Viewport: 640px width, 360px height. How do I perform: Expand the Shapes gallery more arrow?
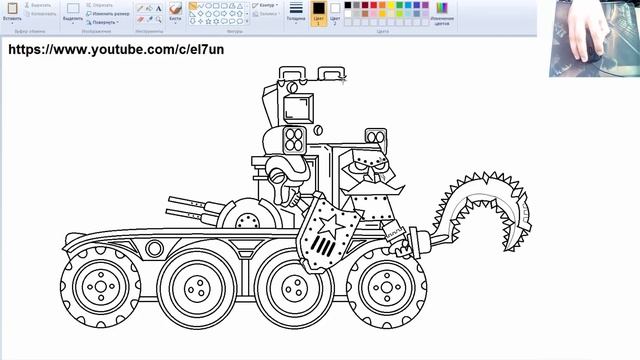(x=247, y=21)
